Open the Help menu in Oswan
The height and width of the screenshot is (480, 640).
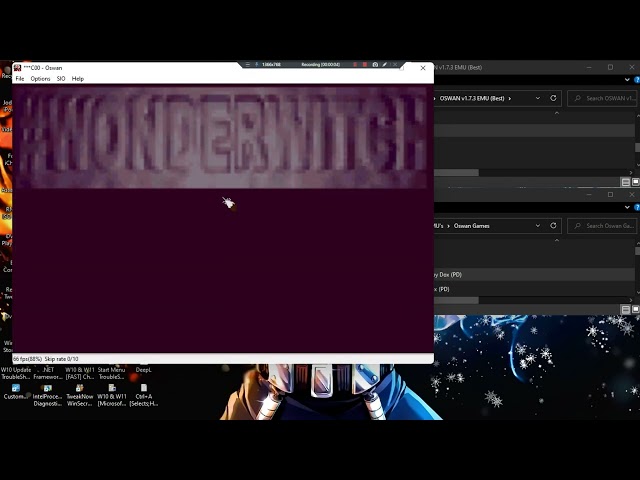pyautogui.click(x=78, y=79)
